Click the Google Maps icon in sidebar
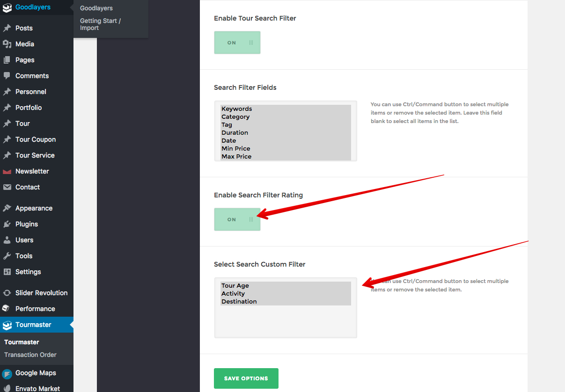Screen dimensions: 565x392 click(x=7, y=373)
